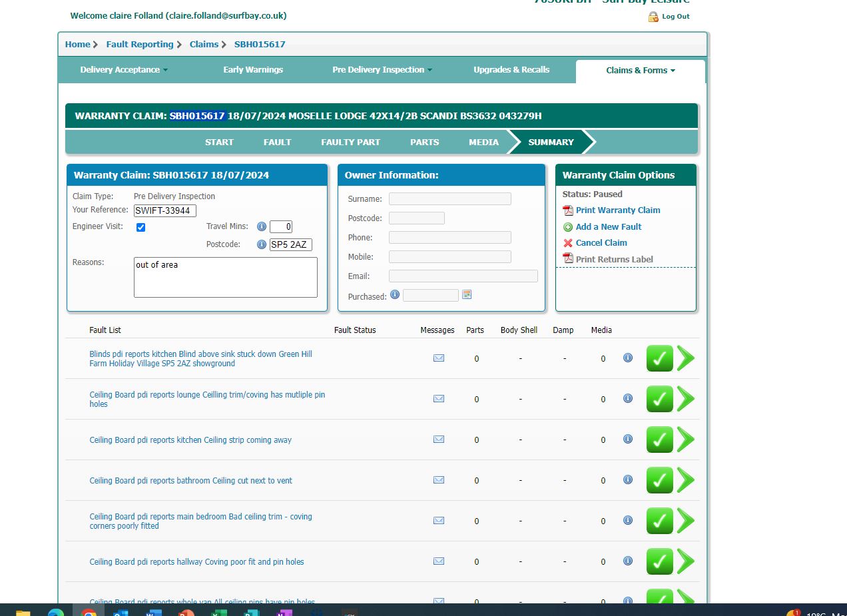The width and height of the screenshot is (847, 616).
Task: Click green arrow on Ceiling Board lounge row
Action: point(686,399)
